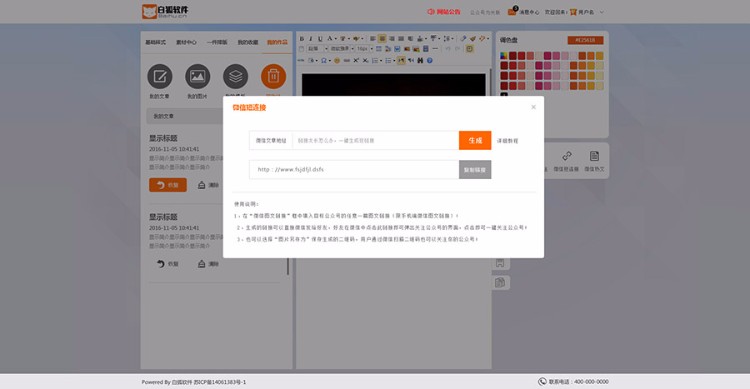Click the format painter brush icon

click(x=473, y=39)
